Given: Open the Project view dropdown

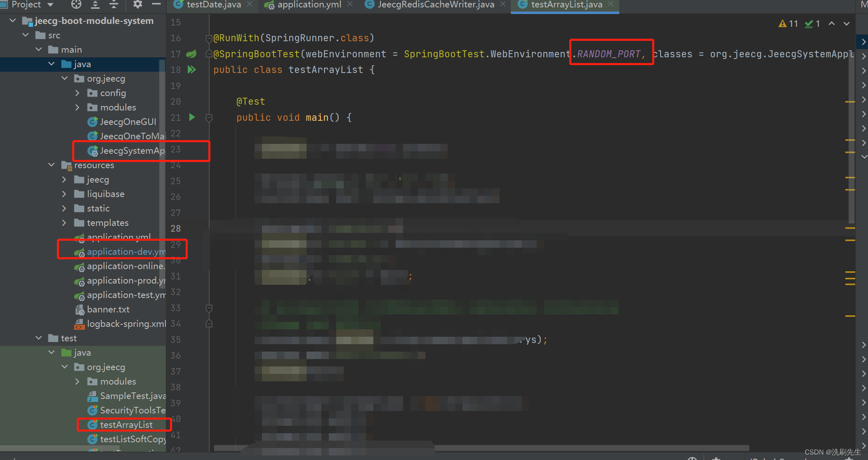Looking at the screenshot, I should click(50, 5).
